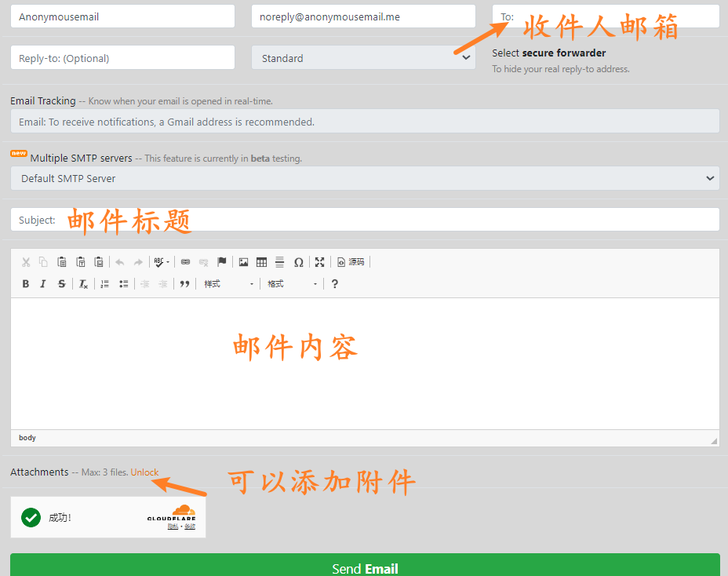Insert a link with the link icon
Screen dimensions: 728x576
pyautogui.click(x=185, y=262)
